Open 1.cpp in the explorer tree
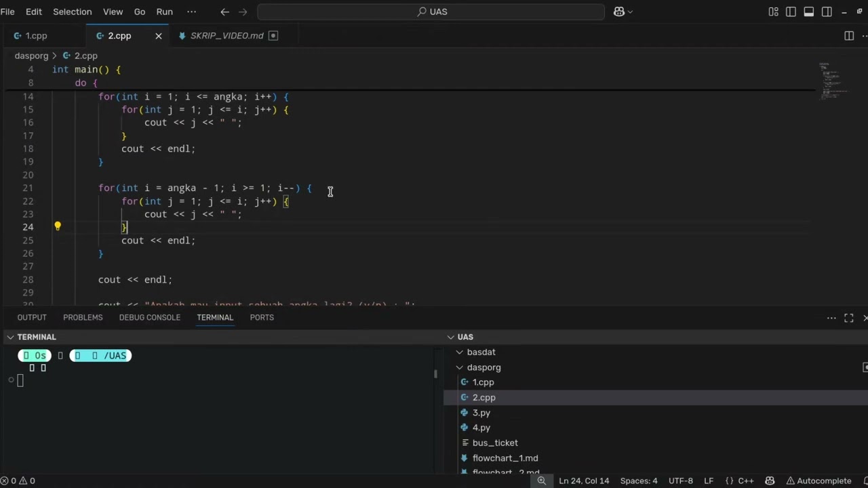 (x=656, y=382)
